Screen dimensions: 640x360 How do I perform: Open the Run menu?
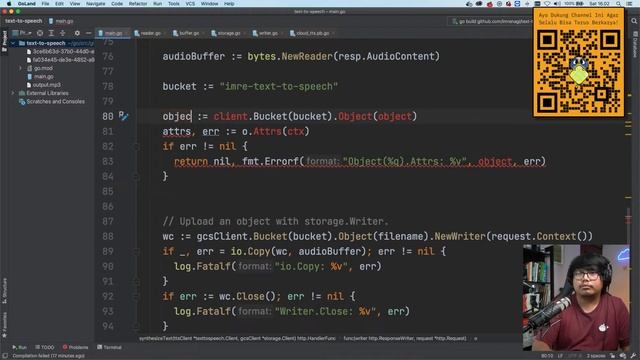tap(158, 4)
